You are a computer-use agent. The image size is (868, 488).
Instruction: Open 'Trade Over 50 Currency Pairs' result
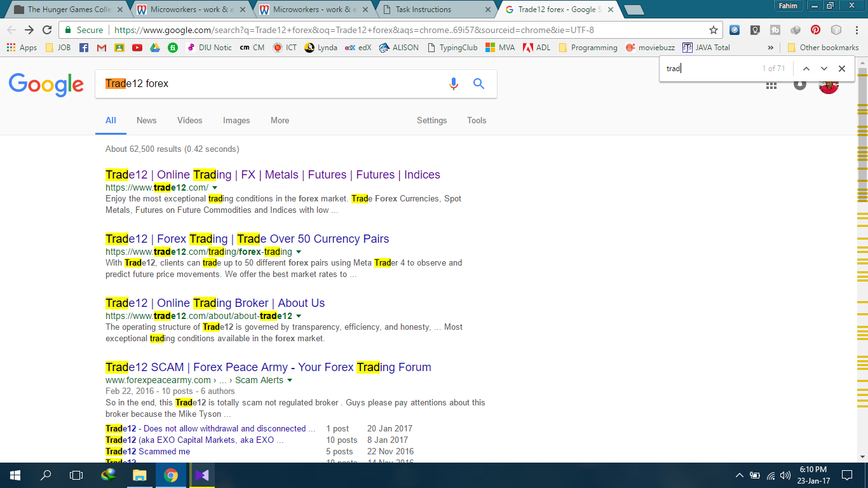(x=247, y=239)
